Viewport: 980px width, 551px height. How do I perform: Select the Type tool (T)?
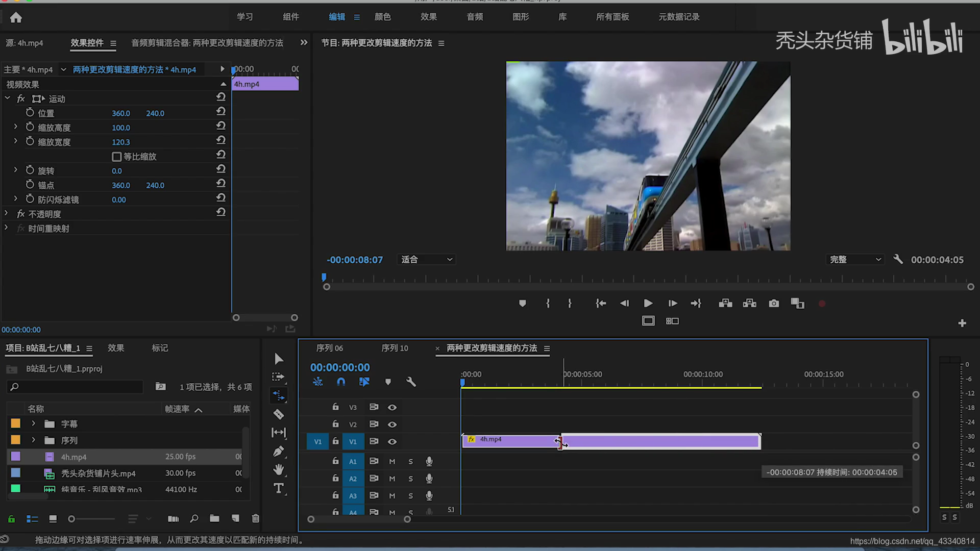pyautogui.click(x=279, y=488)
